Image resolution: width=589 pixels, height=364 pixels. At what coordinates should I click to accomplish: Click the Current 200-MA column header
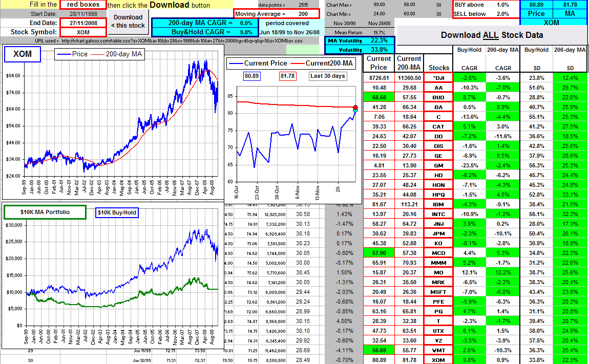click(409, 63)
